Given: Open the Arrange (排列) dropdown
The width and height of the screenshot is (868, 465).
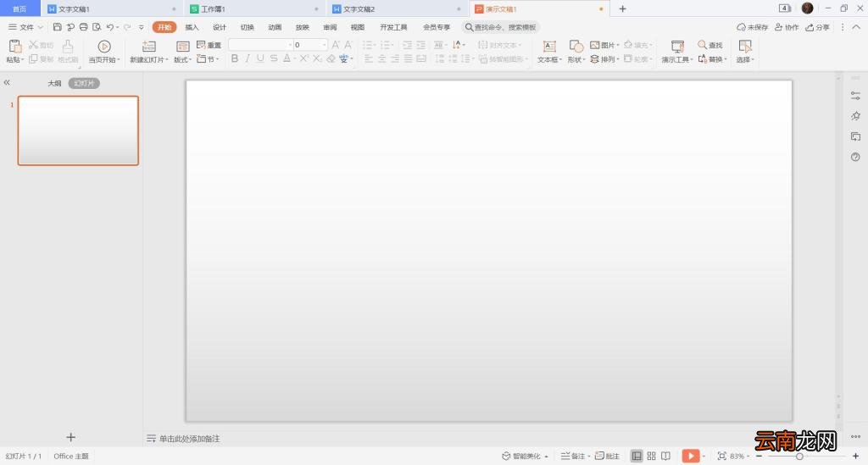Looking at the screenshot, I should pyautogui.click(x=604, y=58).
